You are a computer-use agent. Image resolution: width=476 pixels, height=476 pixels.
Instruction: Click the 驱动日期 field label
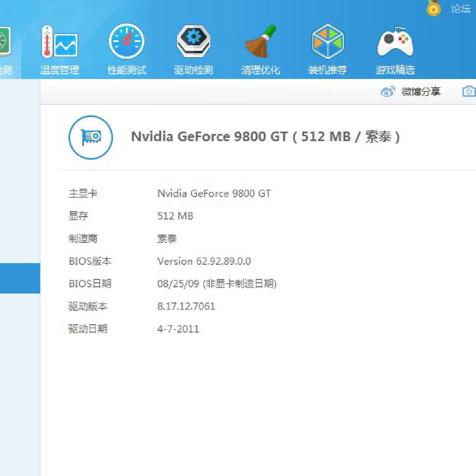88,329
